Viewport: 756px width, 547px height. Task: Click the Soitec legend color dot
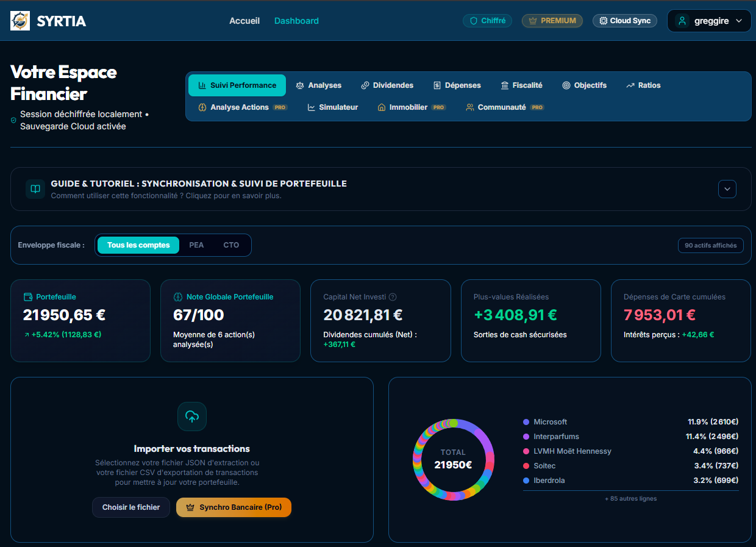click(x=526, y=466)
